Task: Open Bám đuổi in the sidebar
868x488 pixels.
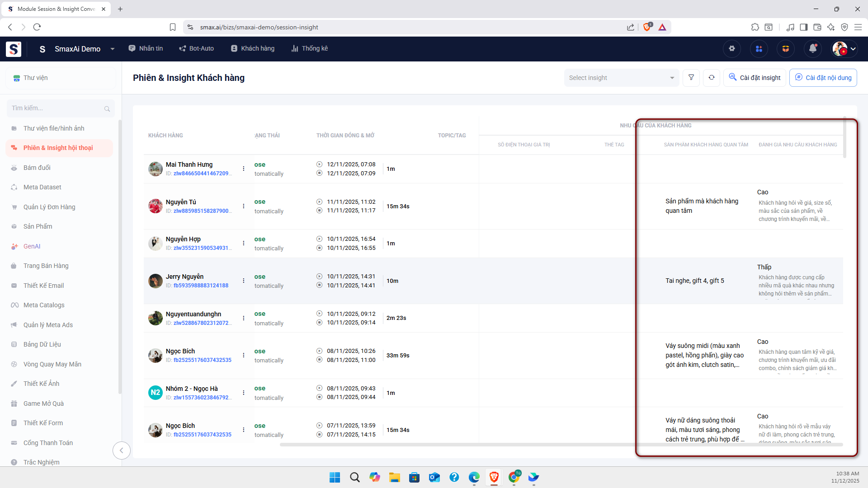Action: click(37, 168)
